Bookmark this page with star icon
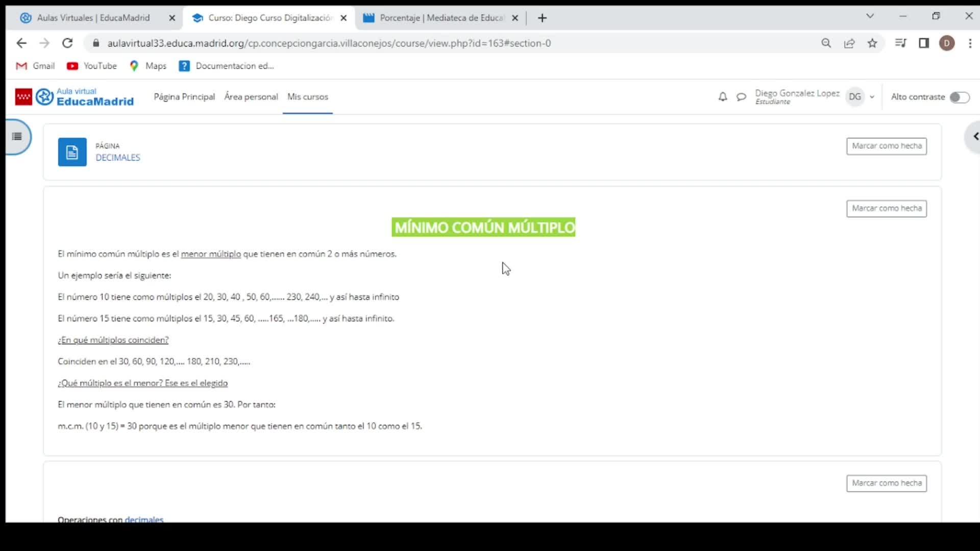 click(x=872, y=43)
